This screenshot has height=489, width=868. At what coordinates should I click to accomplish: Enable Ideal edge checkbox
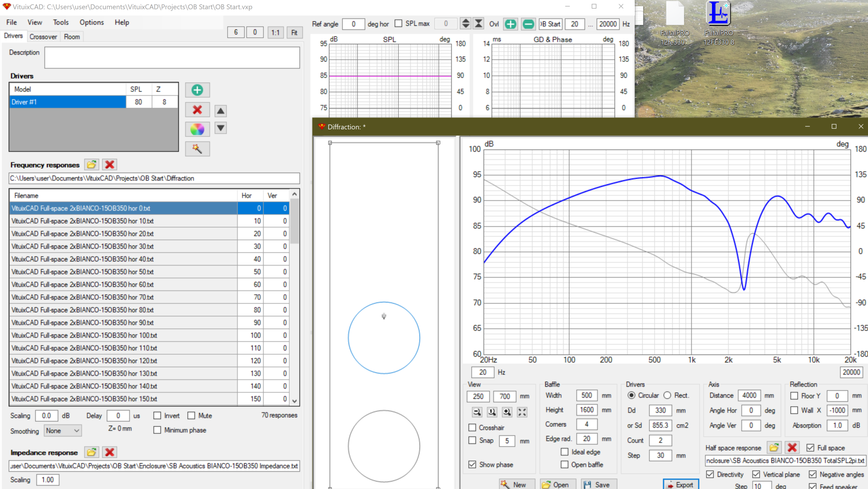pos(565,452)
